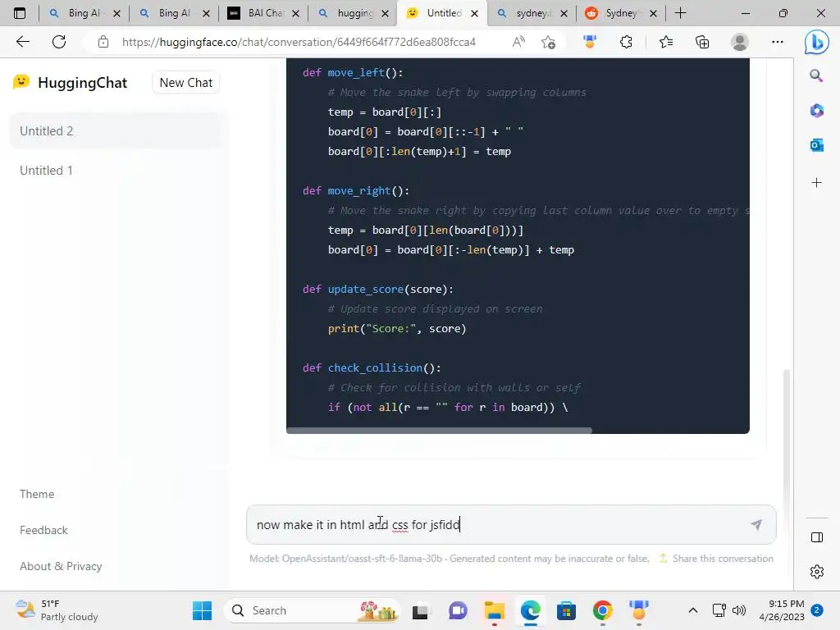
Task: Open the Favorites list icon
Action: point(666,42)
